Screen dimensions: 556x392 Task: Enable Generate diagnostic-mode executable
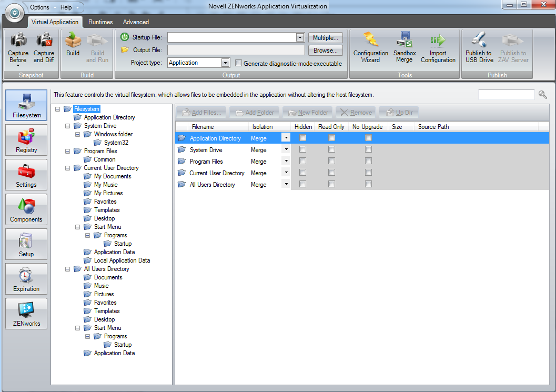tap(238, 62)
